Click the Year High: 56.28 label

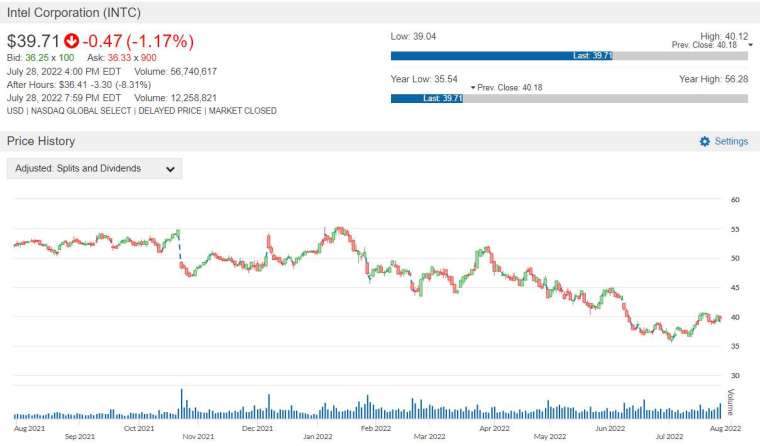713,79
